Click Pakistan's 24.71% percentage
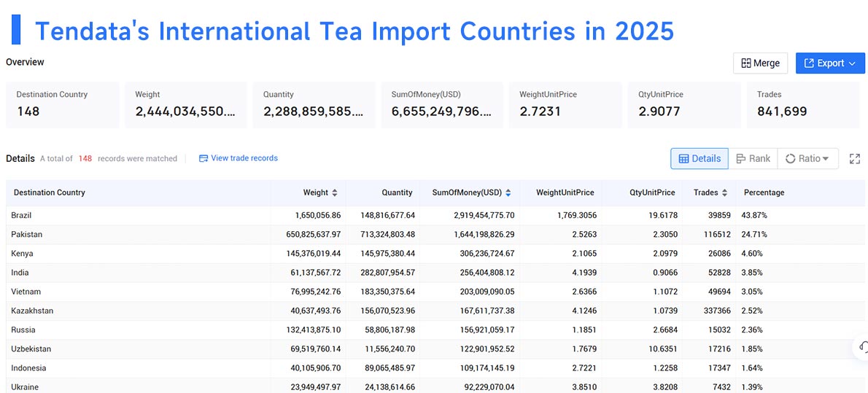868x393 pixels. pos(754,234)
